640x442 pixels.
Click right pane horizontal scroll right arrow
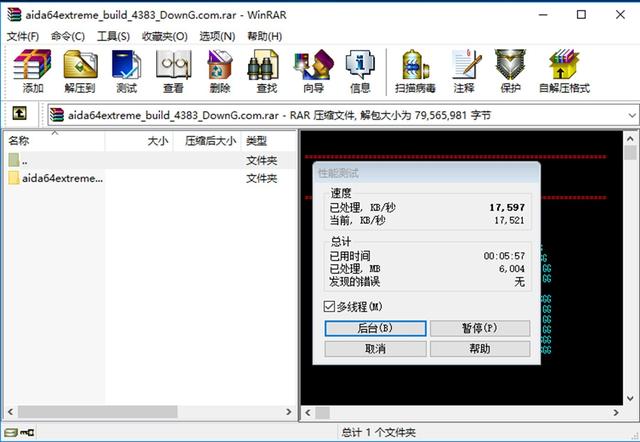(x=616, y=413)
